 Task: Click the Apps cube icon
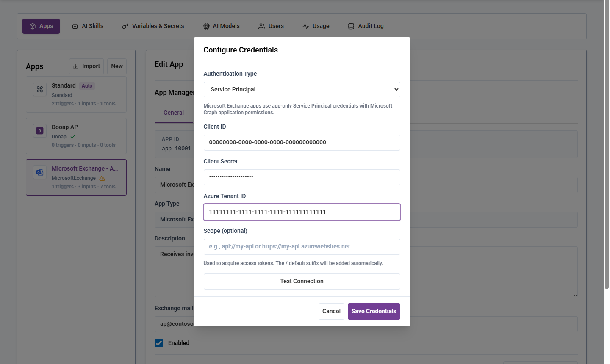pos(33,26)
